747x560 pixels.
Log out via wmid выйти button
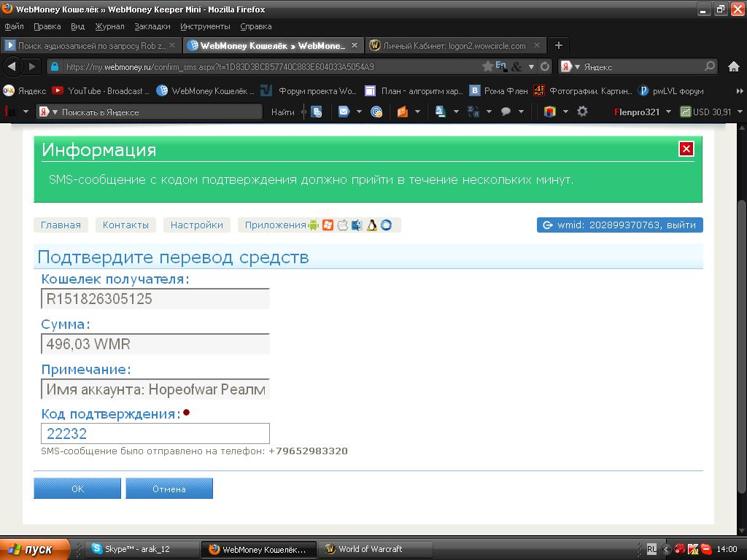(x=620, y=225)
